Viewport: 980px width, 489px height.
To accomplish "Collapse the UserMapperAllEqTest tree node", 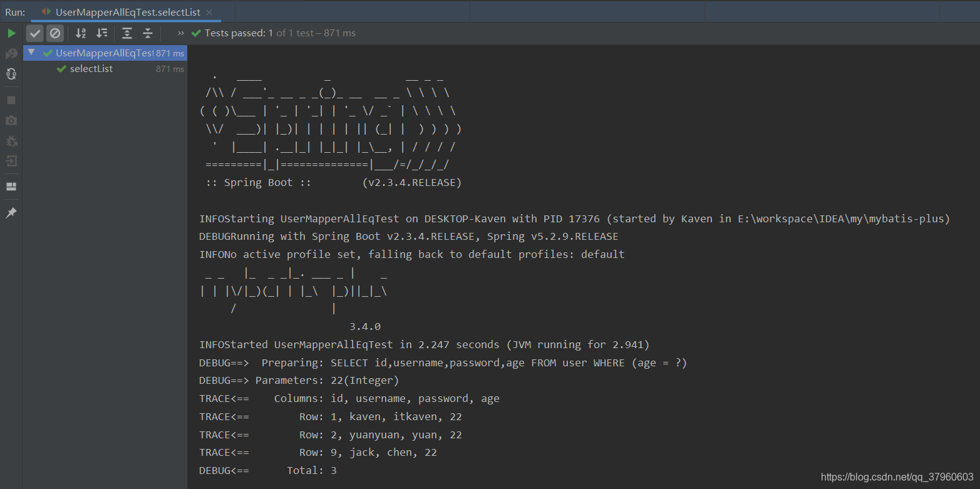I will (x=31, y=53).
